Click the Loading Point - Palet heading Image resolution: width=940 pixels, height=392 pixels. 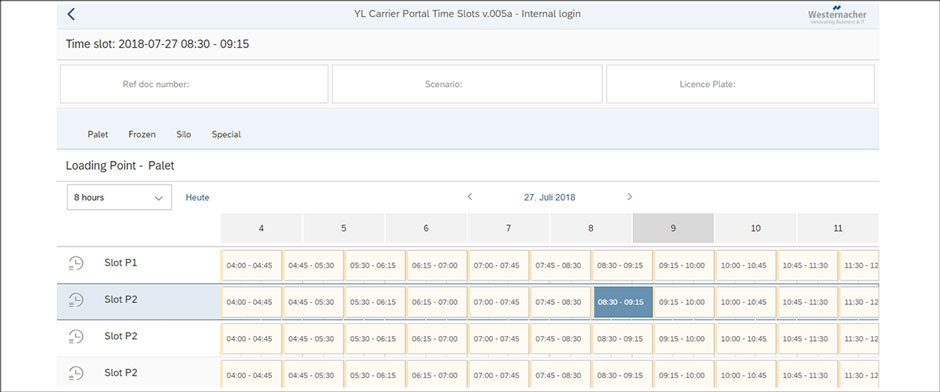(x=120, y=165)
